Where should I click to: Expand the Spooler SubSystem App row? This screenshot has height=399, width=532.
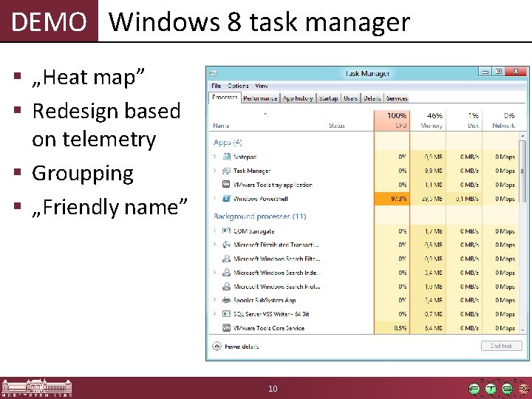[x=215, y=300]
